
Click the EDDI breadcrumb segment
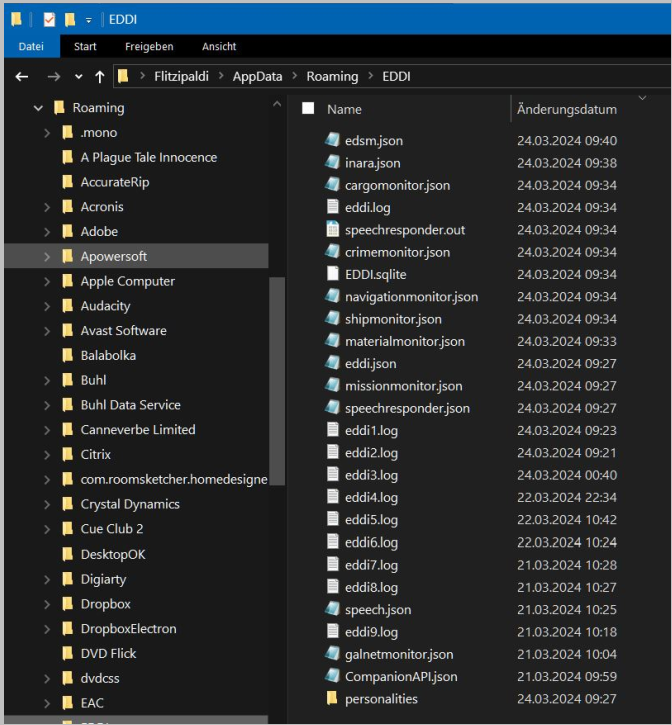click(396, 76)
